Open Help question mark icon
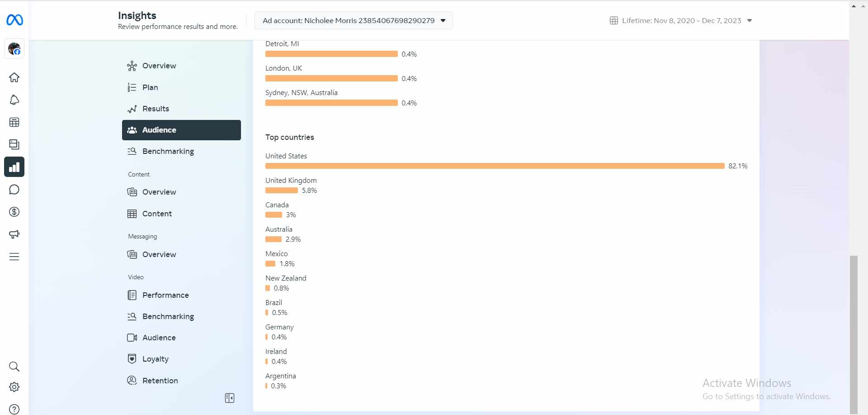This screenshot has width=868, height=415. 14,409
